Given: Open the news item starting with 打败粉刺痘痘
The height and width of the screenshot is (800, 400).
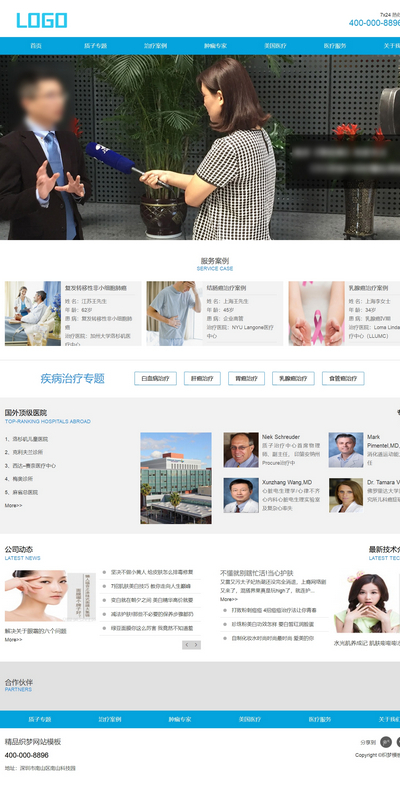Looking at the screenshot, I should 274,610.
